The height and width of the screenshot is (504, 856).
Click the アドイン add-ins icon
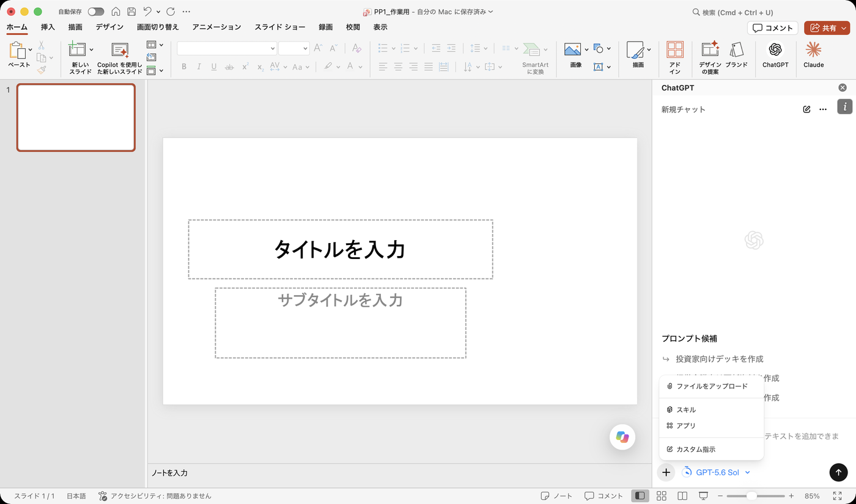(675, 58)
